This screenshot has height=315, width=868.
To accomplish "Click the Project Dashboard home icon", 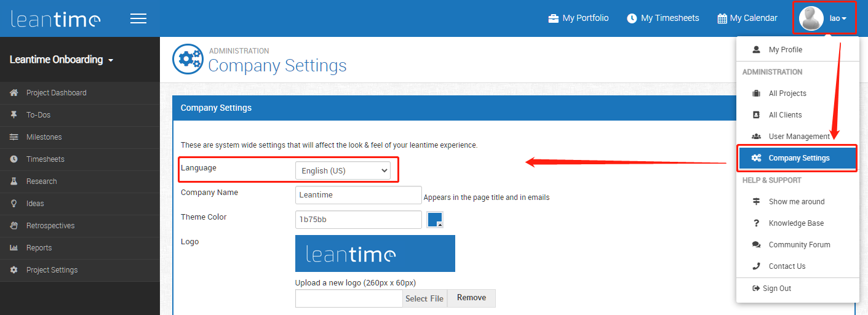I will tap(14, 93).
